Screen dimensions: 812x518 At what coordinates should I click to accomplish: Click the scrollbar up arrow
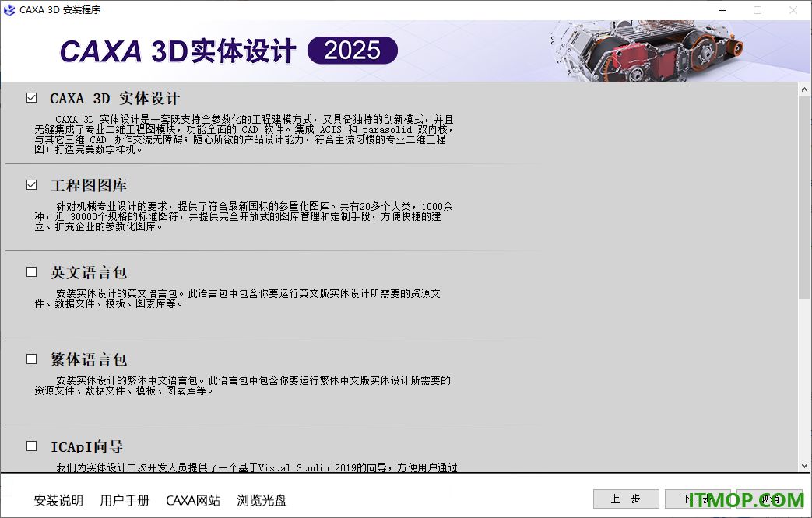tap(804, 89)
